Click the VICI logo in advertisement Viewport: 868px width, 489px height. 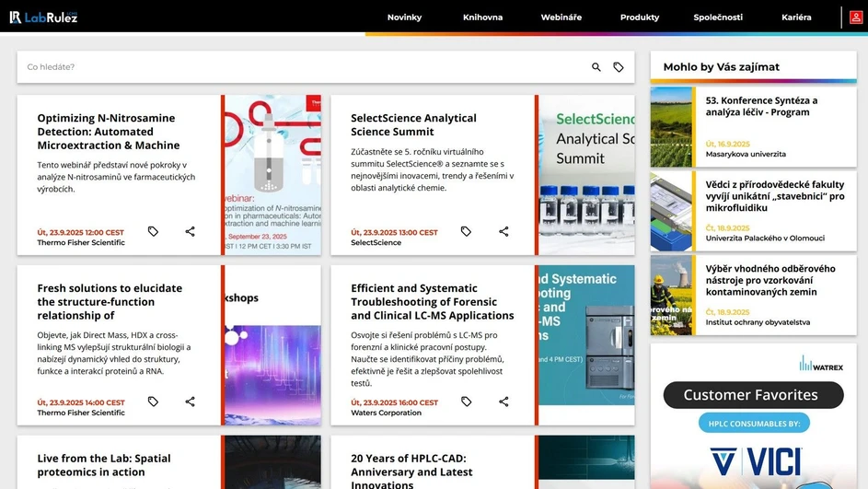(x=756, y=462)
